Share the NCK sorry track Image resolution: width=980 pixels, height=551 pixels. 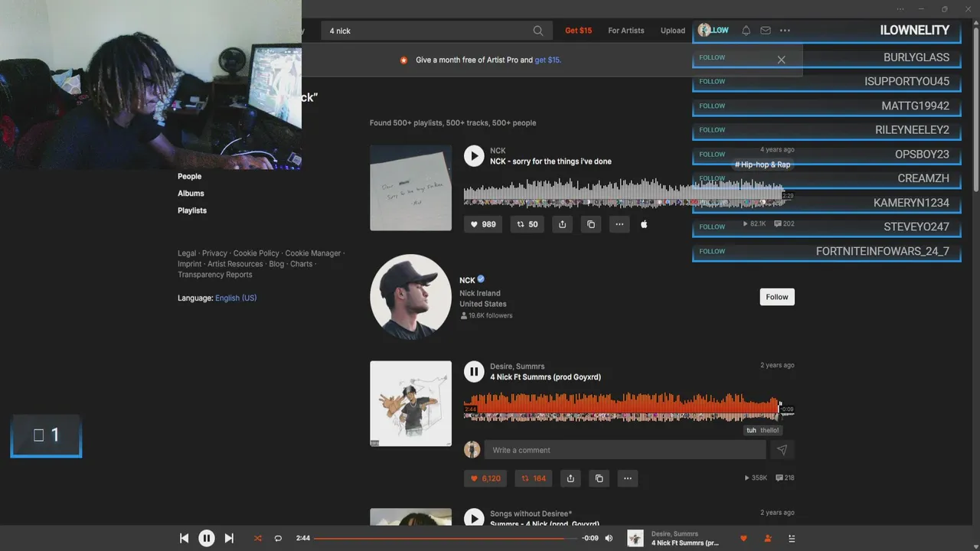pyautogui.click(x=562, y=224)
